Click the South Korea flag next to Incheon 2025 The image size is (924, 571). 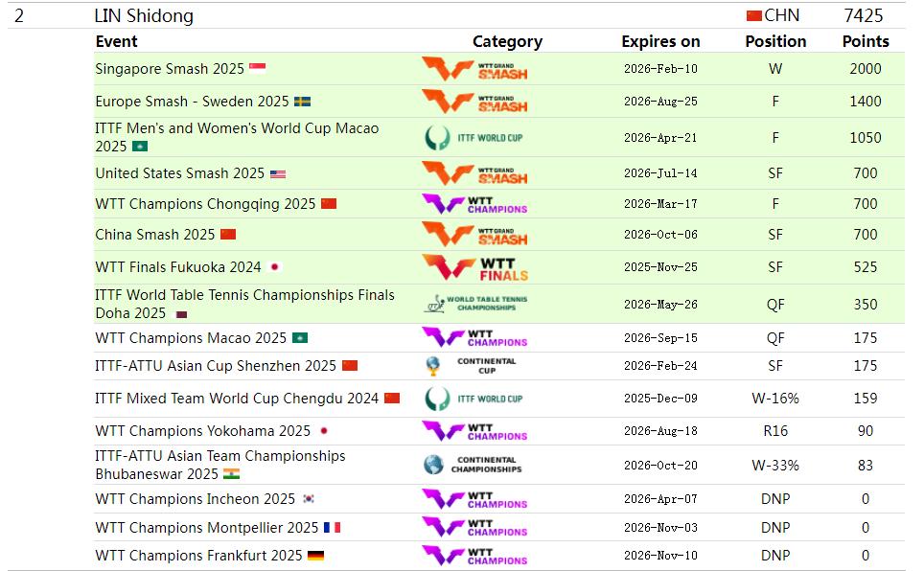pos(309,499)
